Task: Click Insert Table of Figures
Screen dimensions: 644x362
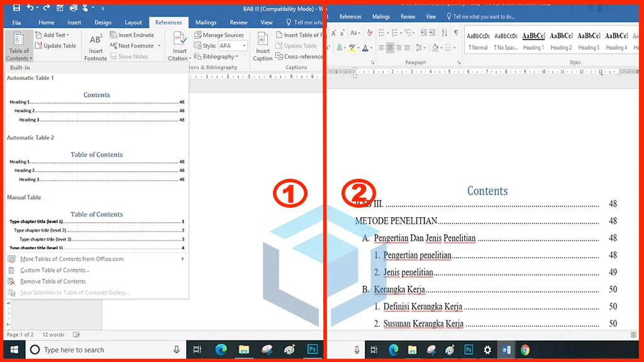Action: click(299, 35)
